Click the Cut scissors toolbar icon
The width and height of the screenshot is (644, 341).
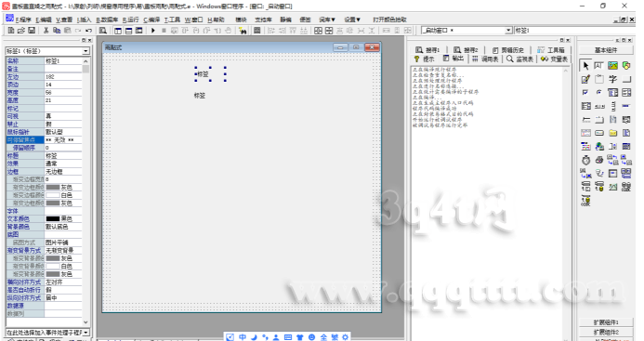coord(46,31)
